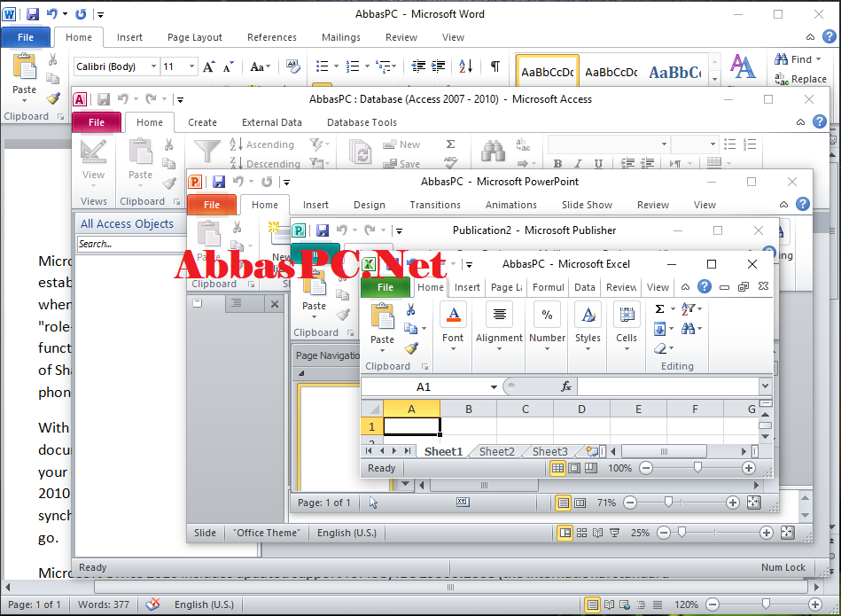
Task: Select column B header in Excel
Action: click(468, 409)
